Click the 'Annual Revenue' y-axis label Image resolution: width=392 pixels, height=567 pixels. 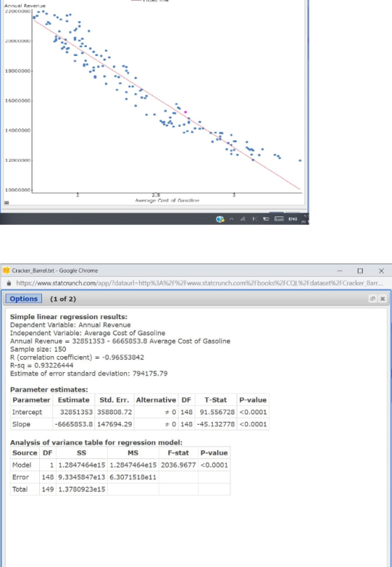coord(24,6)
